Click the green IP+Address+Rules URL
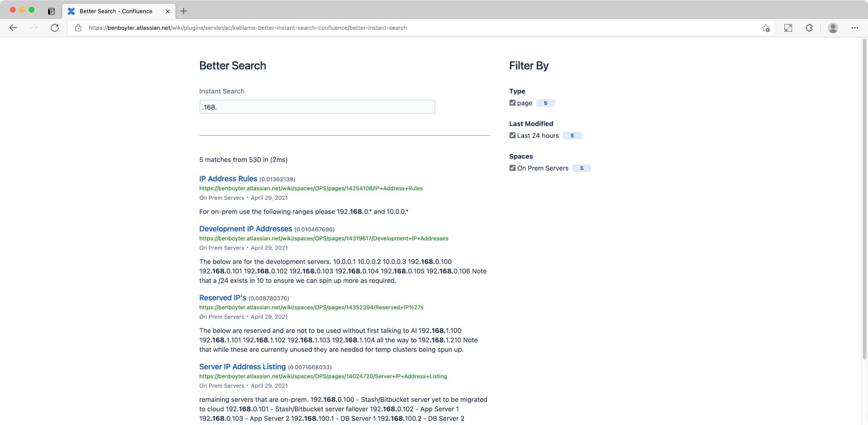The height and width of the screenshot is (425, 868). pyautogui.click(x=311, y=188)
